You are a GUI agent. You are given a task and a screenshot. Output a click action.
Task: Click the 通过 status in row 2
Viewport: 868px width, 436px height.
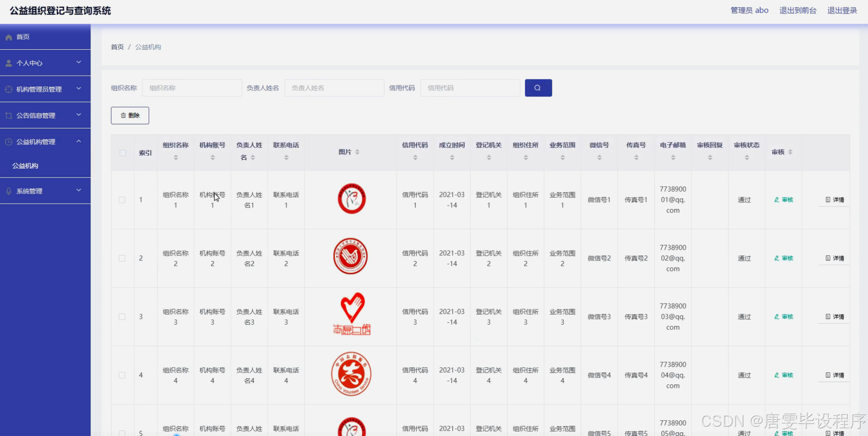pos(744,258)
